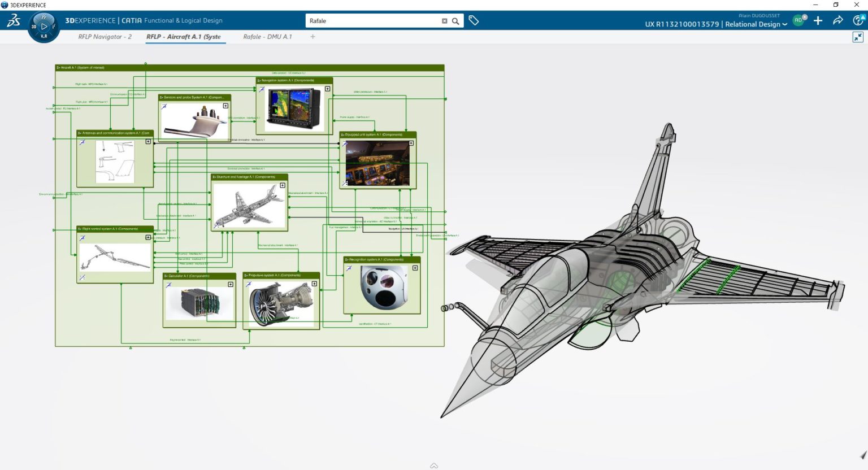The height and width of the screenshot is (470, 868).
Task: Click Recognition system A.1 title bar
Action: coord(382,259)
